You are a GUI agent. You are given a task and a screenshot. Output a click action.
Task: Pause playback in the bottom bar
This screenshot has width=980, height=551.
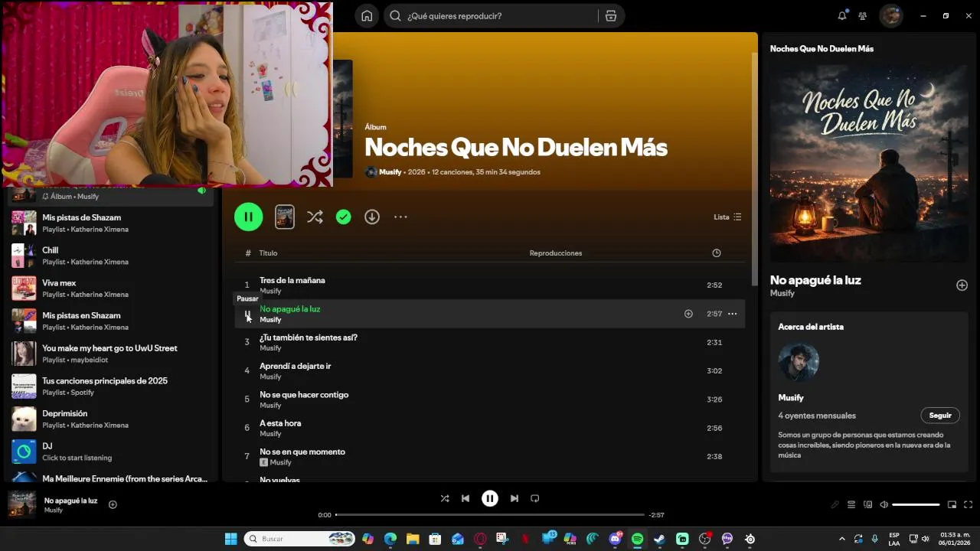(x=490, y=498)
